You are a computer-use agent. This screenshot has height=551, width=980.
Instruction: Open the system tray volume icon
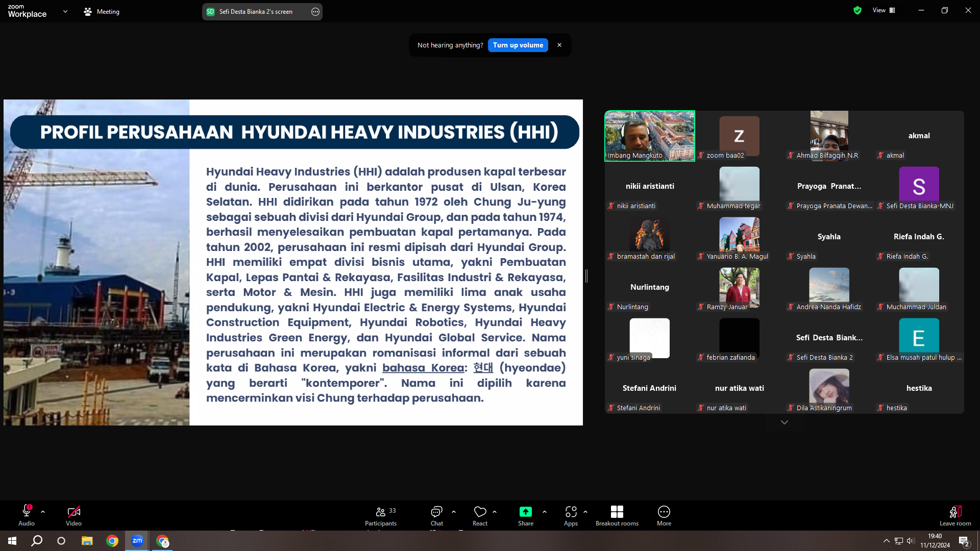click(x=911, y=541)
